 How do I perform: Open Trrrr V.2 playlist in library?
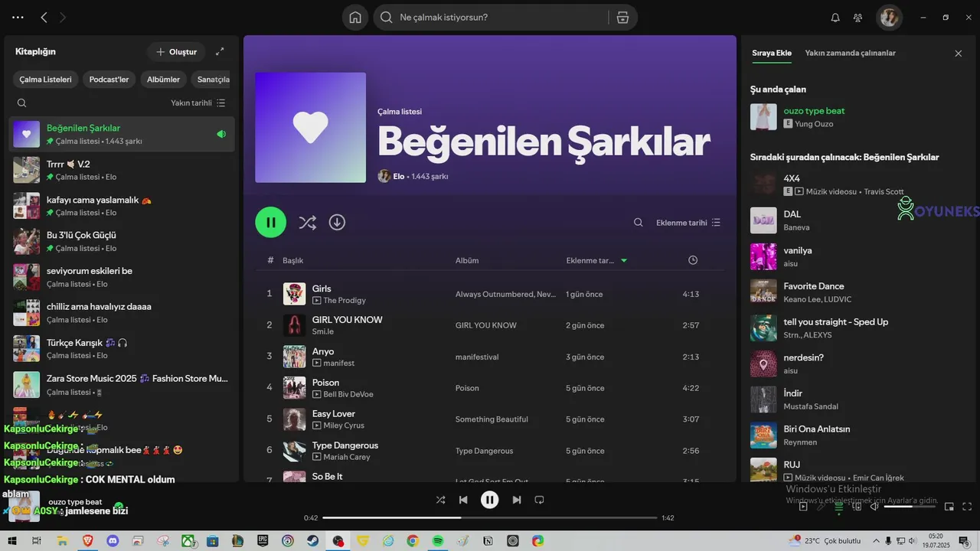(x=122, y=169)
